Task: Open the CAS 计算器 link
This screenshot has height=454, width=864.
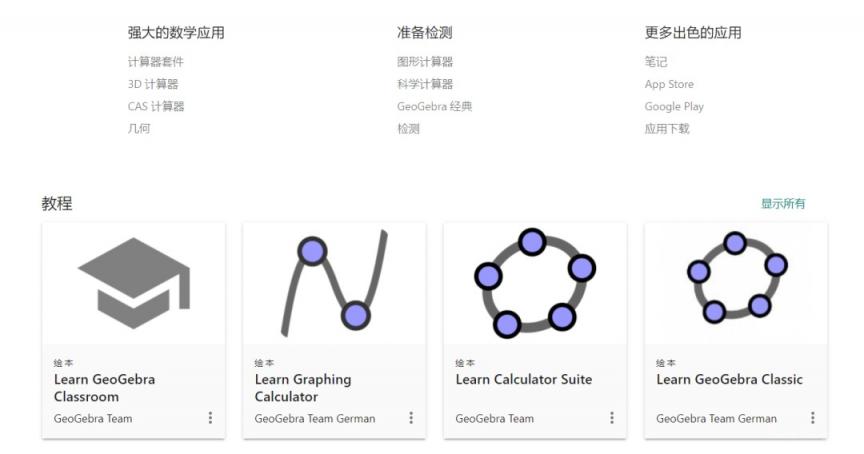Action: (x=156, y=106)
